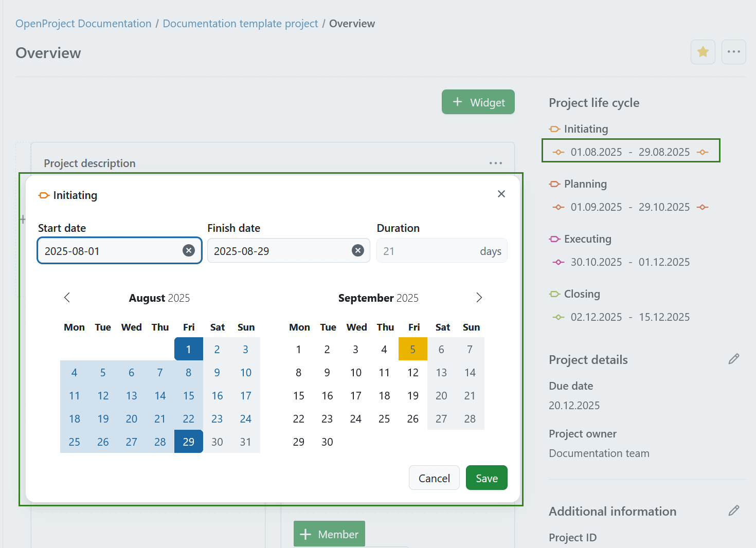Go to next month with right chevron

tap(479, 297)
